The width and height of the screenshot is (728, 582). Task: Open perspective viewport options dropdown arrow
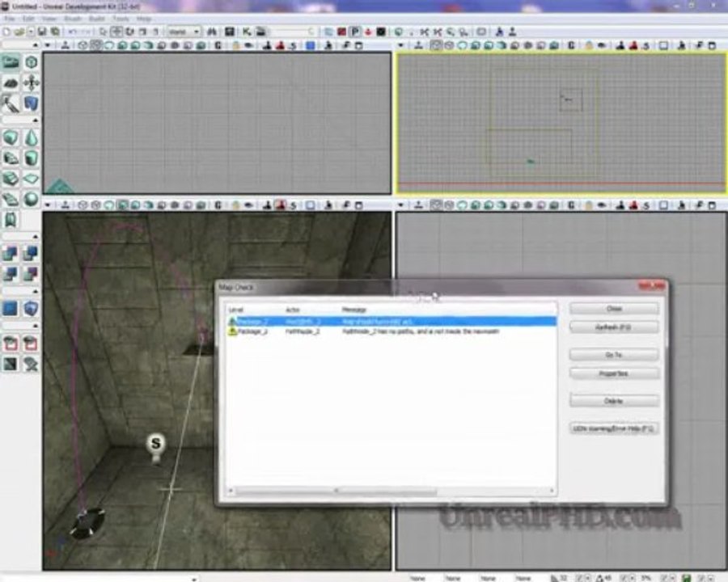(48, 205)
